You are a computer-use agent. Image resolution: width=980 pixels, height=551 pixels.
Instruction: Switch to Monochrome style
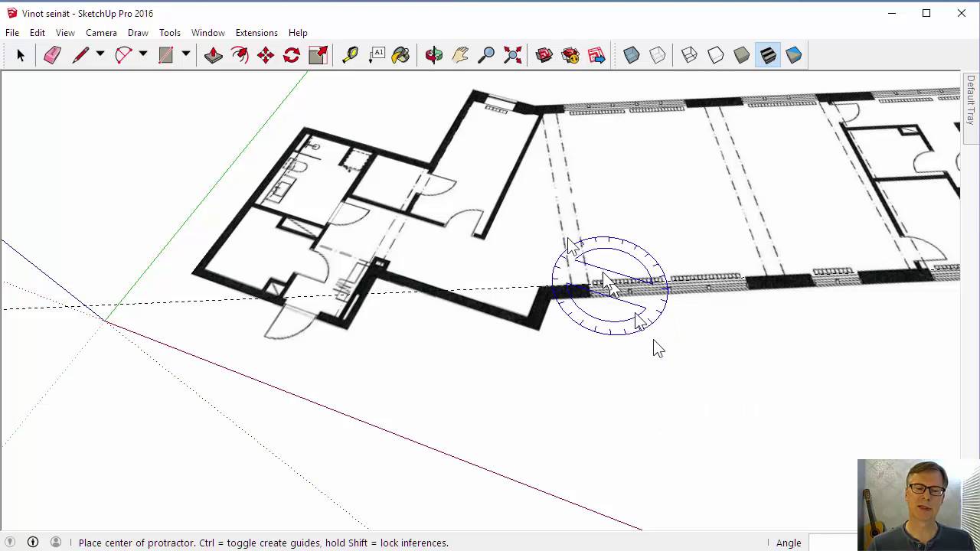pyautogui.click(x=793, y=55)
